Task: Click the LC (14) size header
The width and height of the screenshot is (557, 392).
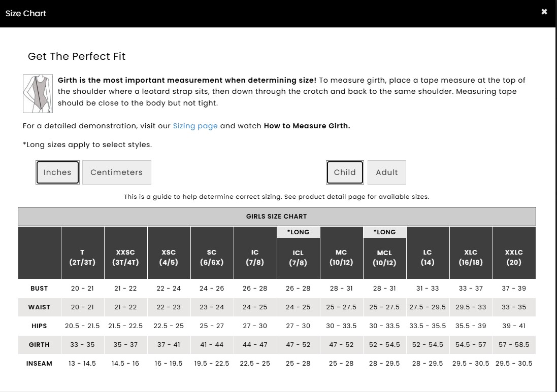Action: 428,257
